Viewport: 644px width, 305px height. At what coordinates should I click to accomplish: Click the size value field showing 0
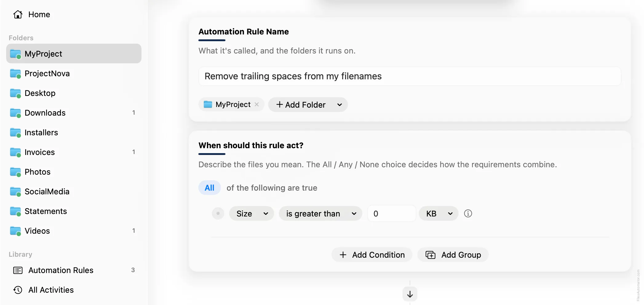tap(392, 214)
